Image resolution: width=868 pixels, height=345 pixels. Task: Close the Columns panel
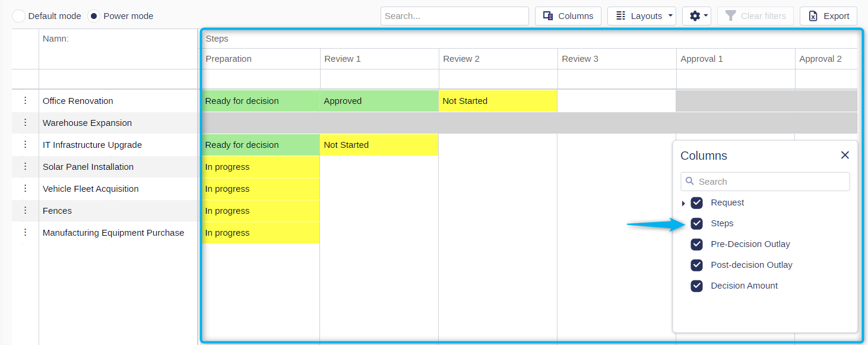845,155
